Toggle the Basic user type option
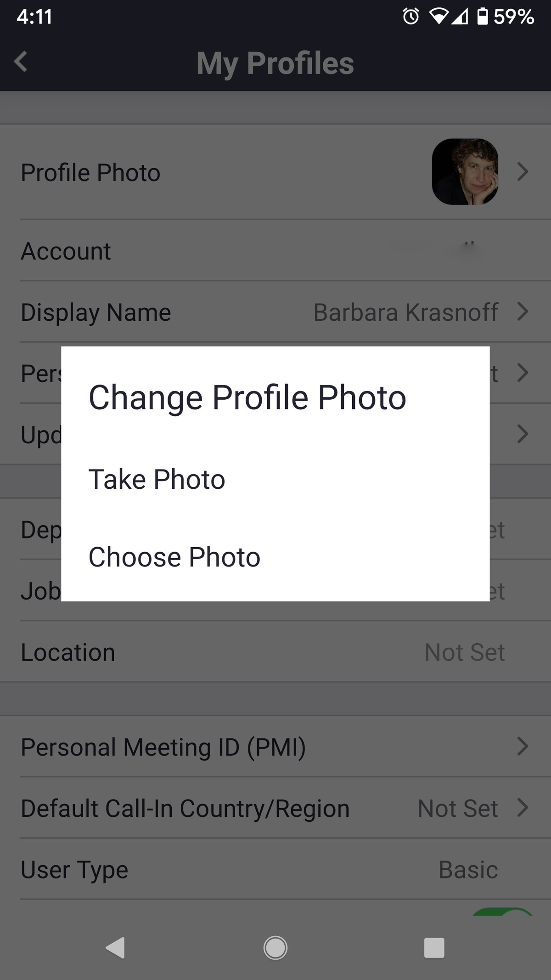The width and height of the screenshot is (551, 980). 467,869
